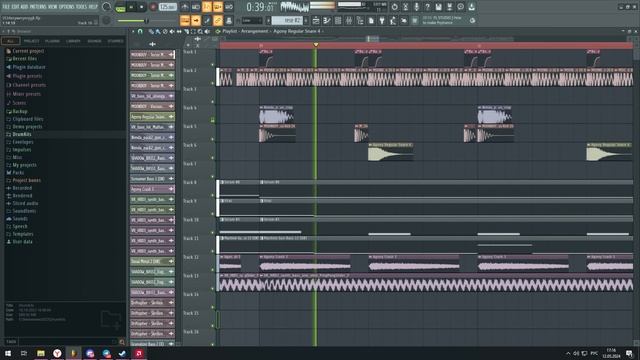Select the playlist magnet snap icon

pyautogui.click(x=140, y=31)
